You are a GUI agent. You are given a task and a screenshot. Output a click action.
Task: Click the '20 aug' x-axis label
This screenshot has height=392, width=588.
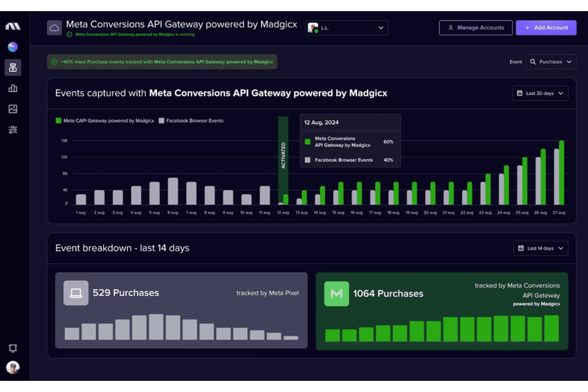click(x=430, y=212)
